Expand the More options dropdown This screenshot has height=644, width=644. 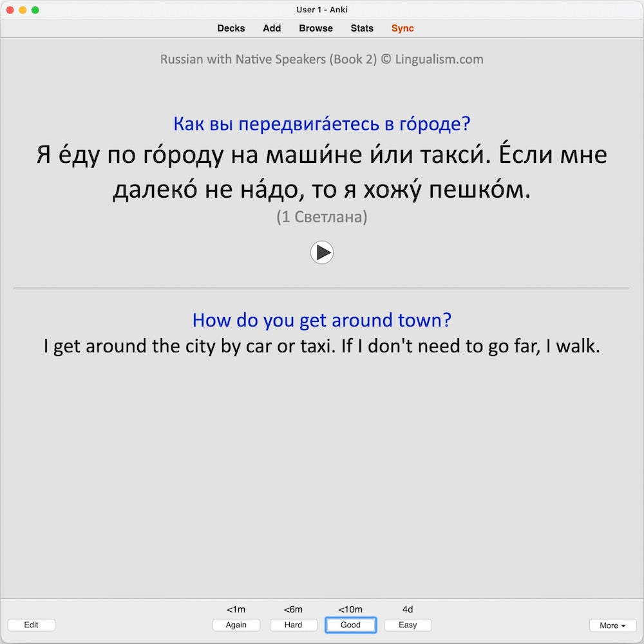click(612, 625)
